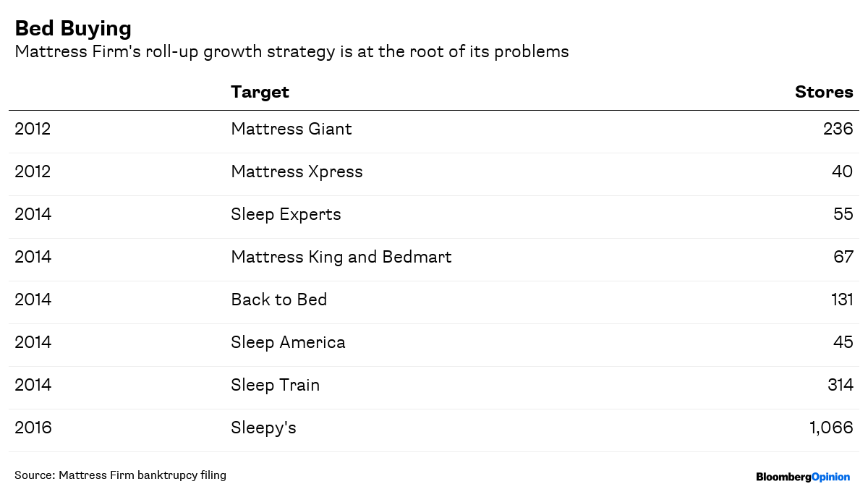
Task: Select the Mattress Giant row name
Action: 292,129
